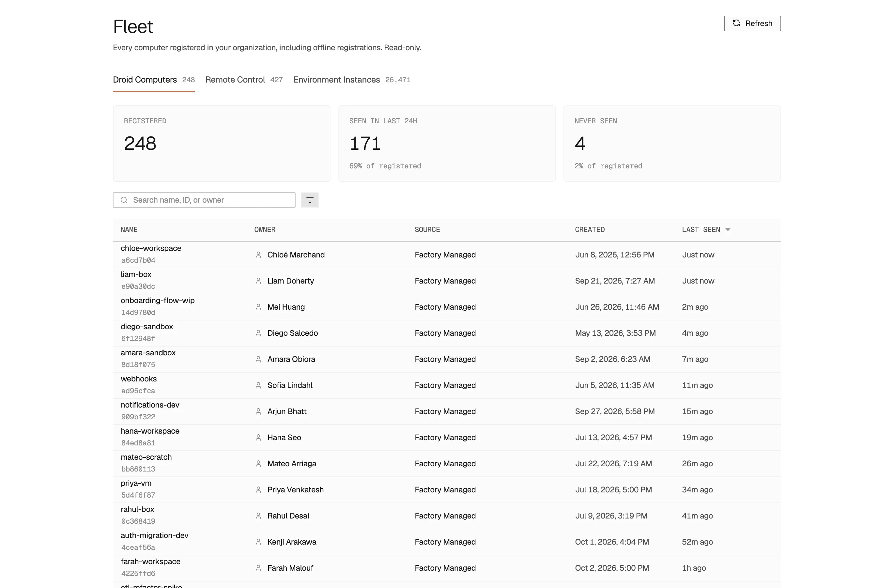Click the Registered 248 stat card
The height and width of the screenshot is (588, 894).
tap(222, 144)
